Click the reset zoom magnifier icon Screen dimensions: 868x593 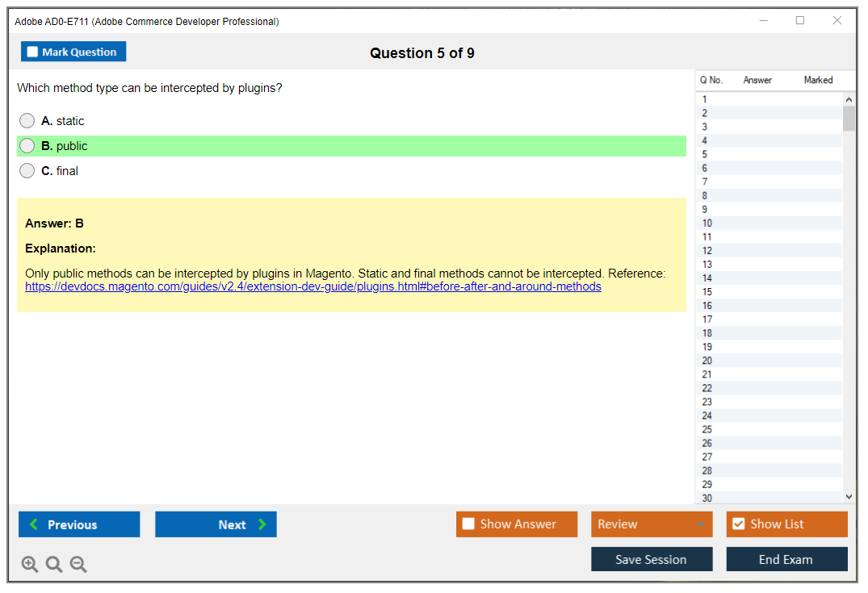point(54,565)
